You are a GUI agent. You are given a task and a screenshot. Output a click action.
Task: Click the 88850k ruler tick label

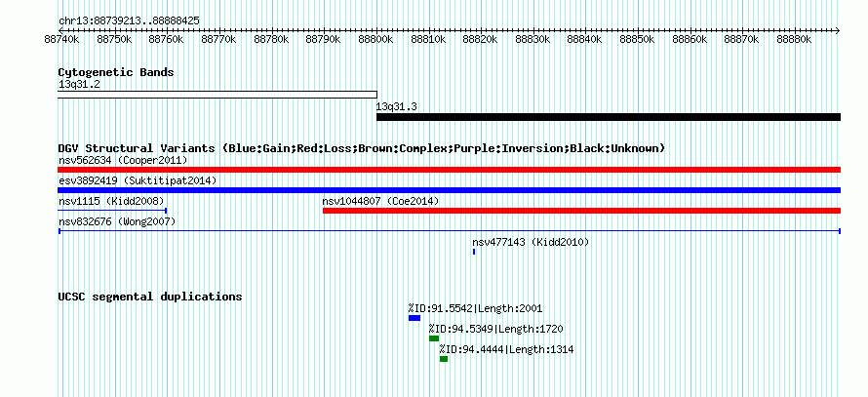(x=637, y=40)
